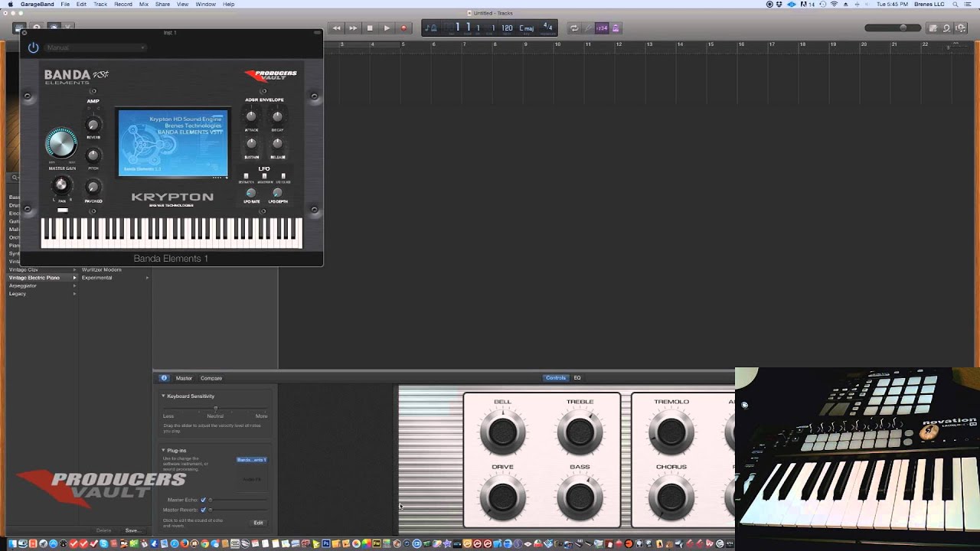Viewport: 980px width, 551px height.
Task: Select Vintage Electric Piano library category
Action: coord(42,278)
